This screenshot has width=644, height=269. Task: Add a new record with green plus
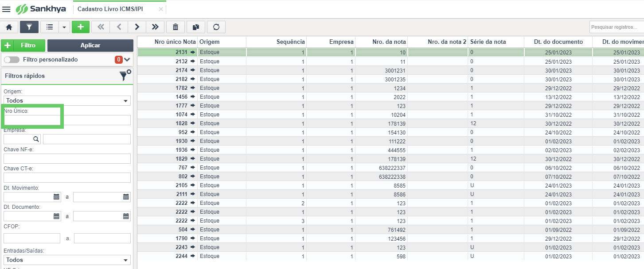pos(81,27)
